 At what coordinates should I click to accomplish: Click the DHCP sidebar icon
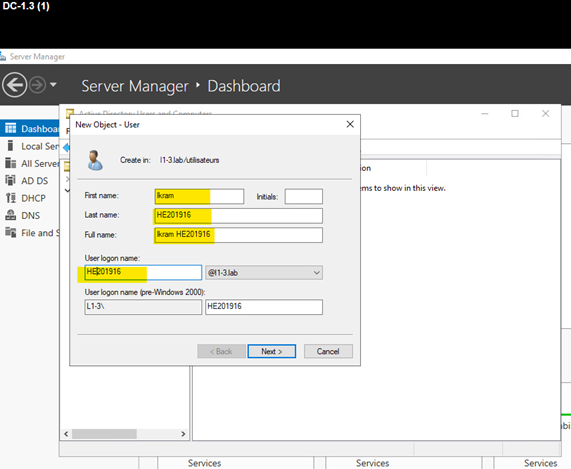click(x=11, y=198)
